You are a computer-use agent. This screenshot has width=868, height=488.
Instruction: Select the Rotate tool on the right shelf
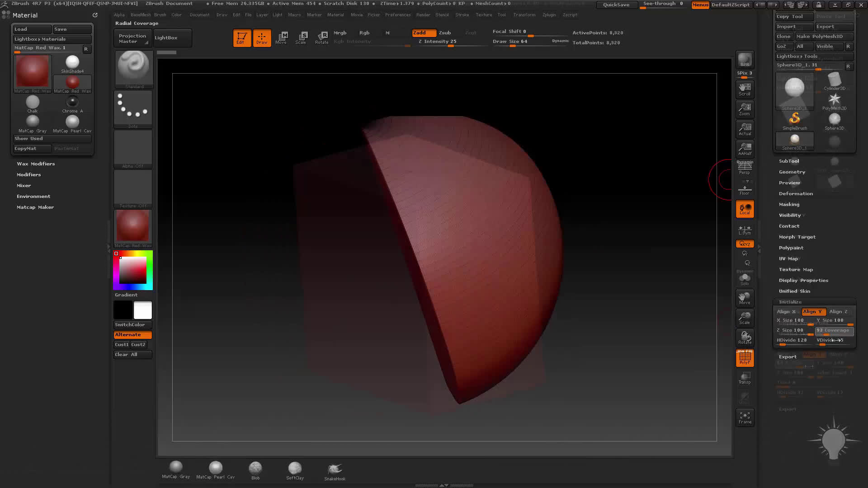pos(744,338)
